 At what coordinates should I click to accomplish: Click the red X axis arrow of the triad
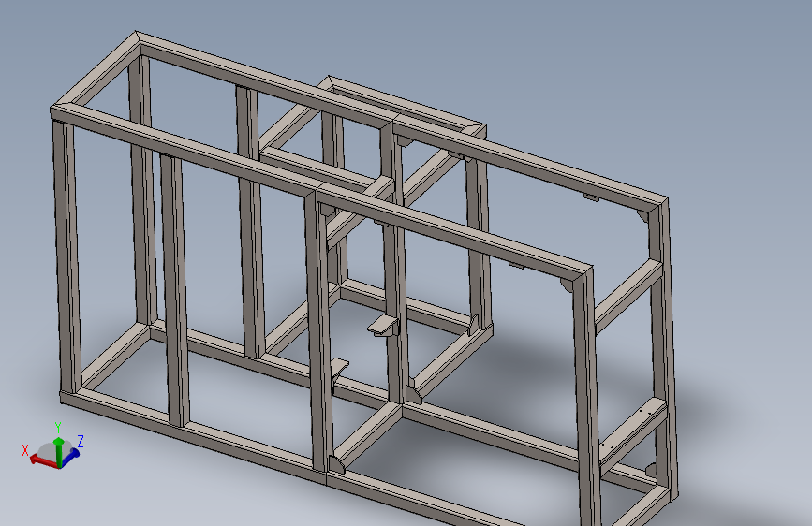coord(43,461)
